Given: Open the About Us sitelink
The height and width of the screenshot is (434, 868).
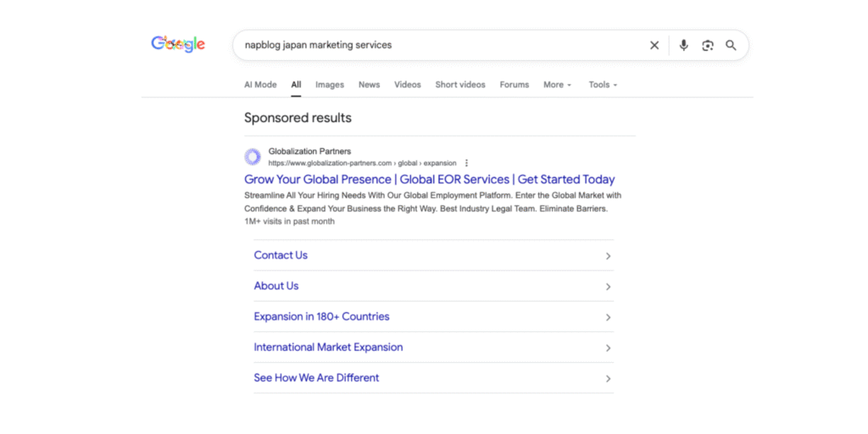Looking at the screenshot, I should coord(276,286).
